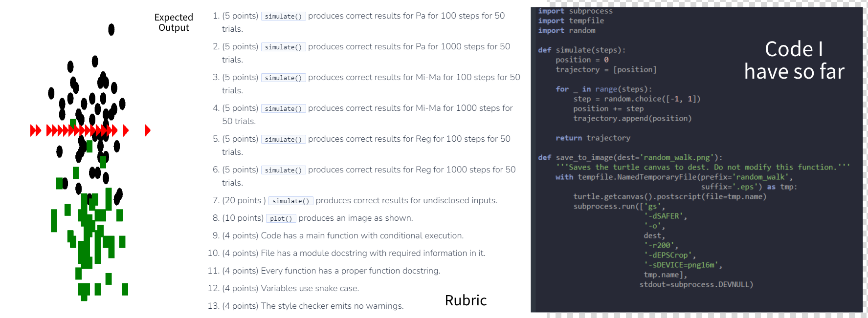
Task: Click code line 'for _ in range(steps):'
Action: click(604, 89)
